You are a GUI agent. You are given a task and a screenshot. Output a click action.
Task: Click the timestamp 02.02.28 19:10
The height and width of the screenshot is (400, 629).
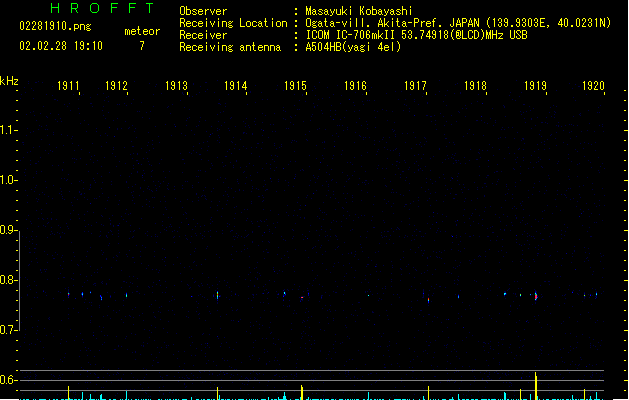tap(61, 46)
